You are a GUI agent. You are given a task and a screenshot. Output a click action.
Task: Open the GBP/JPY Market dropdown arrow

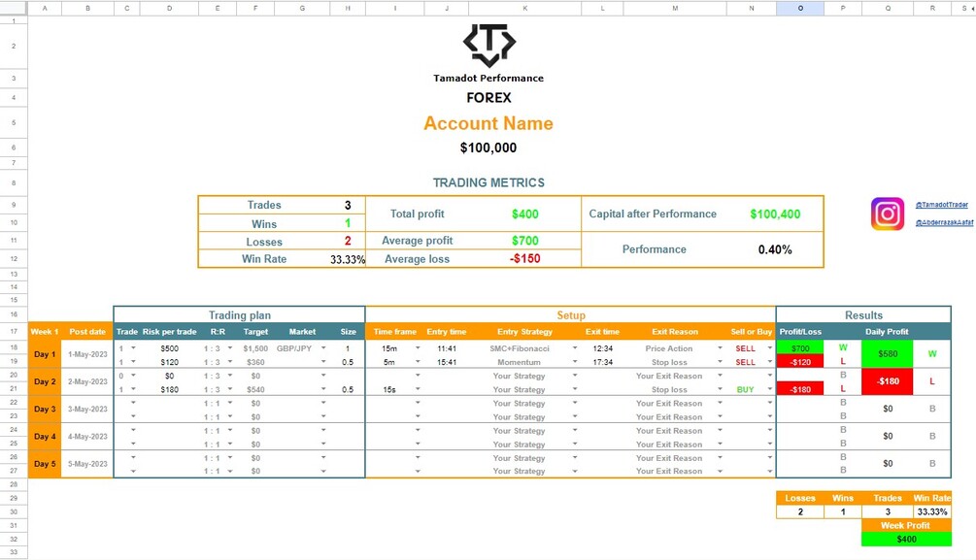[x=323, y=348]
